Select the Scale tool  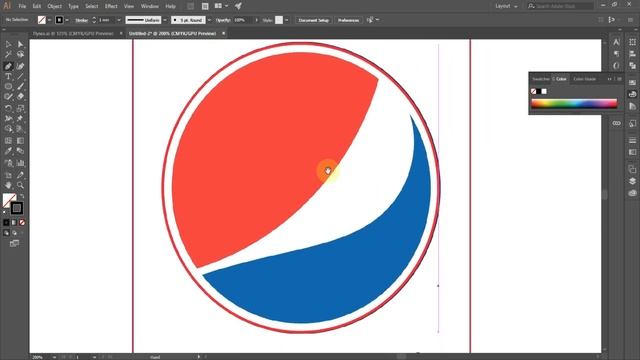coord(20,108)
